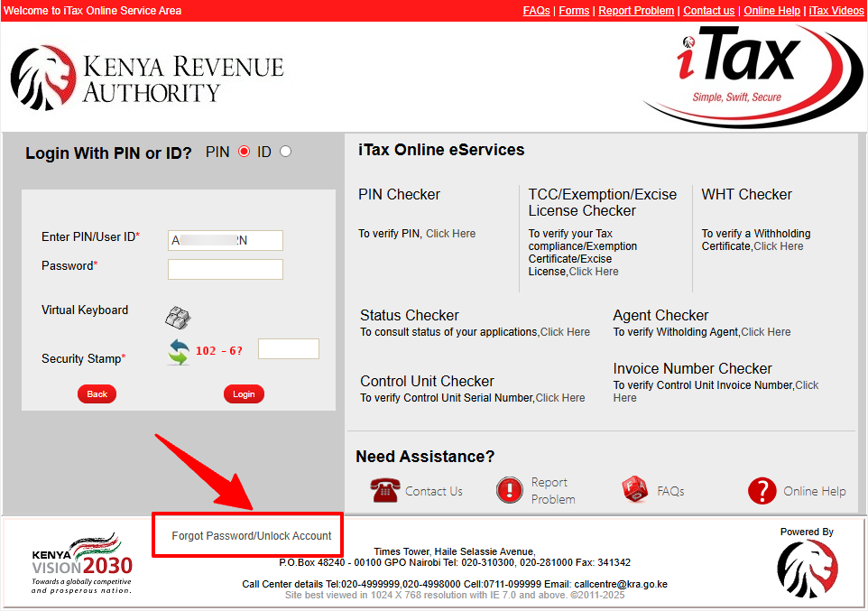The height and width of the screenshot is (611, 868).
Task: Click the Online Help question mark icon
Action: coord(762,490)
